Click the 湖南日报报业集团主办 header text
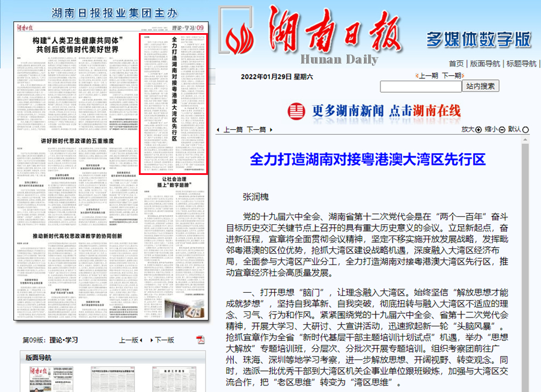Screen dimensions: 541x392 point(115,13)
